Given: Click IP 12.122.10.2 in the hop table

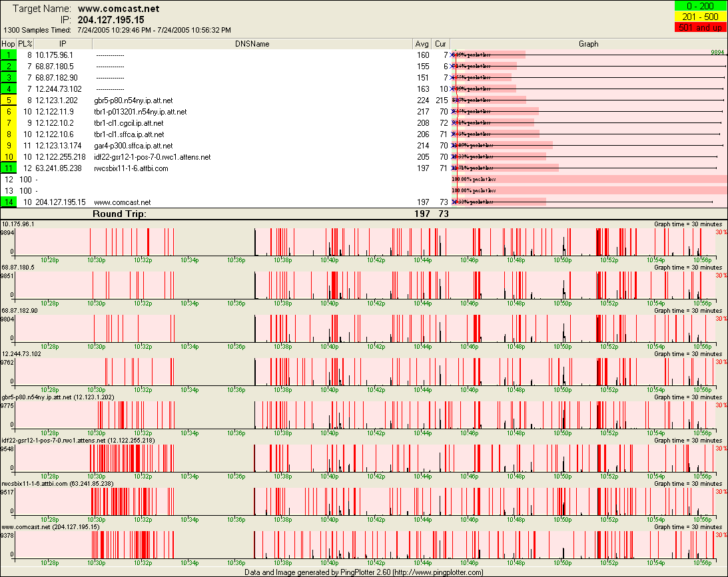Looking at the screenshot, I should pos(55,123).
